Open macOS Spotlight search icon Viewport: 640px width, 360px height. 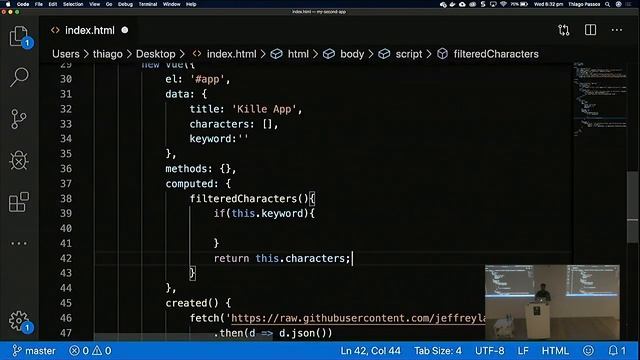point(607,4)
